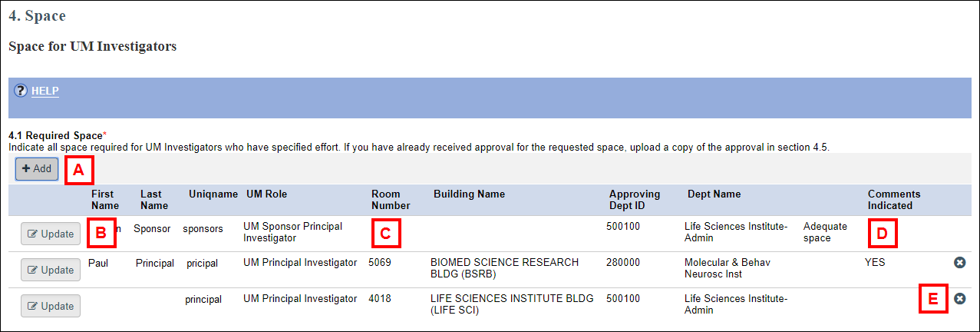The height and width of the screenshot is (332, 980).
Task: Open the HELP link
Action: pos(45,91)
